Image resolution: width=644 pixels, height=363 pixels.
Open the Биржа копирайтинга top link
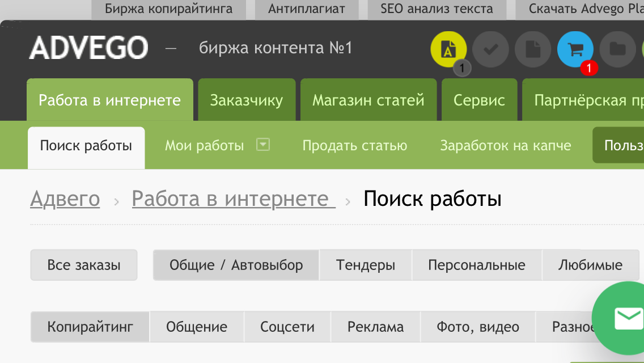(x=168, y=9)
